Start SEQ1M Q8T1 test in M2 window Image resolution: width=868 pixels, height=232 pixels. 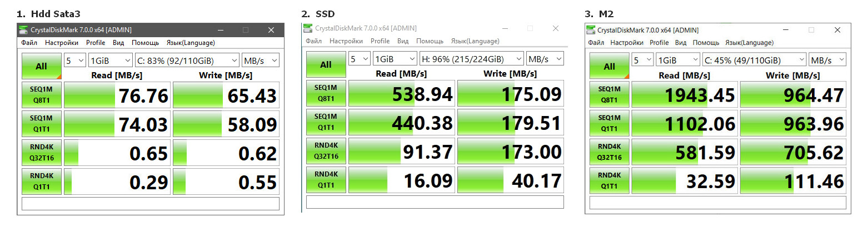click(x=610, y=95)
